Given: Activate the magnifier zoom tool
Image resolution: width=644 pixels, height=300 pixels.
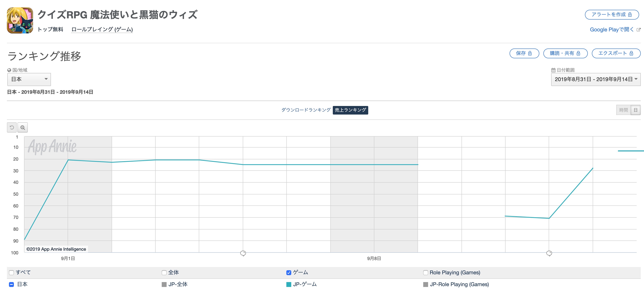Looking at the screenshot, I should coord(23,128).
